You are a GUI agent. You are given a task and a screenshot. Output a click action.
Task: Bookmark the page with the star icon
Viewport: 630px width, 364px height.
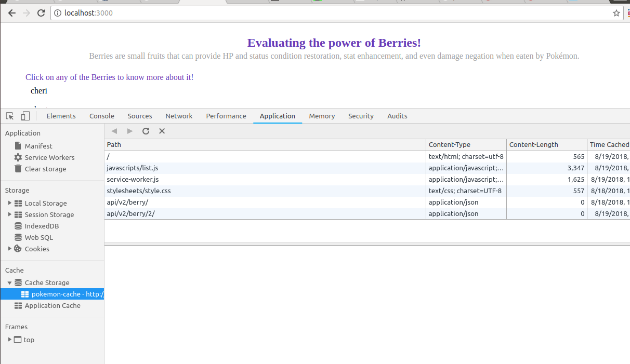[x=616, y=13]
